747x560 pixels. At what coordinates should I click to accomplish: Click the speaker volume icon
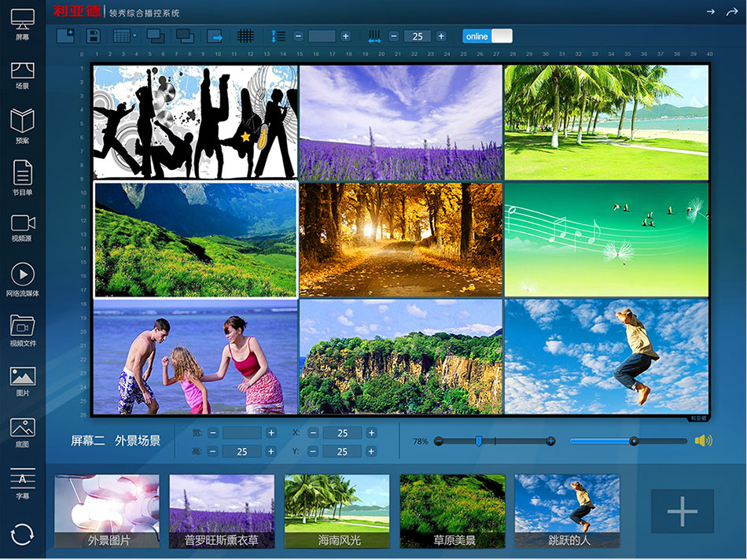(703, 441)
